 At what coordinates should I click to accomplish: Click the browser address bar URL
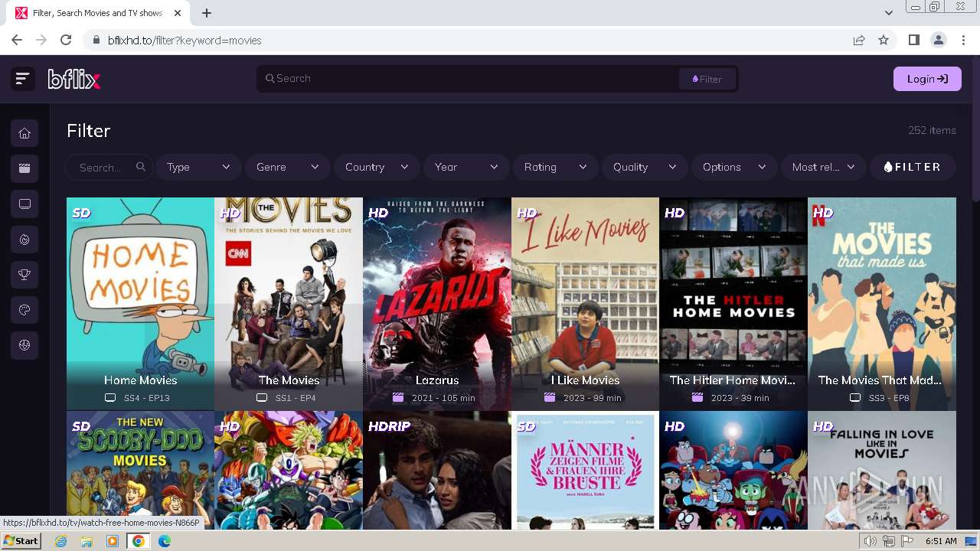pos(185,40)
